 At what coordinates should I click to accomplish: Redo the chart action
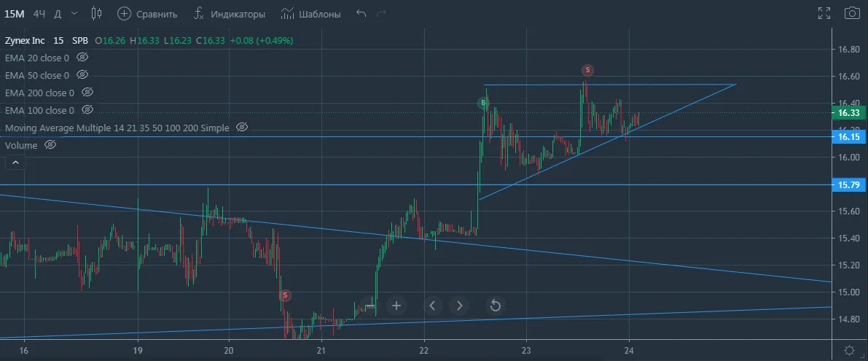click(x=381, y=13)
